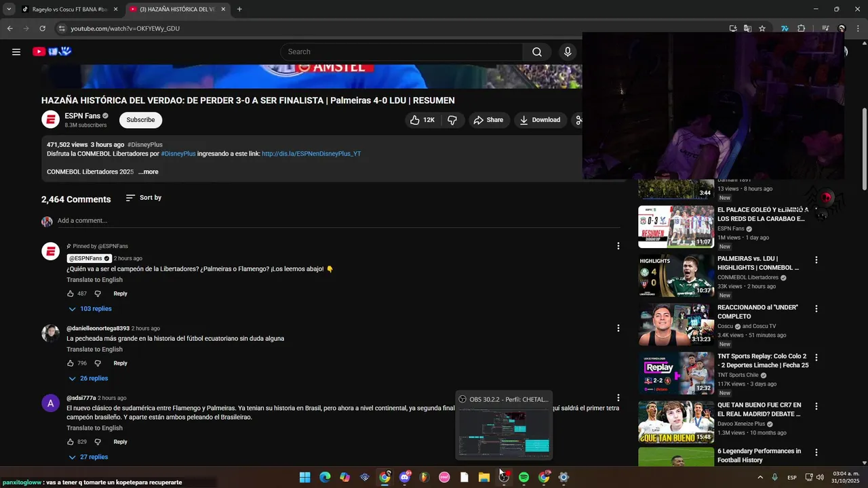
Task: Click the search magnifier button
Action: (x=537, y=52)
